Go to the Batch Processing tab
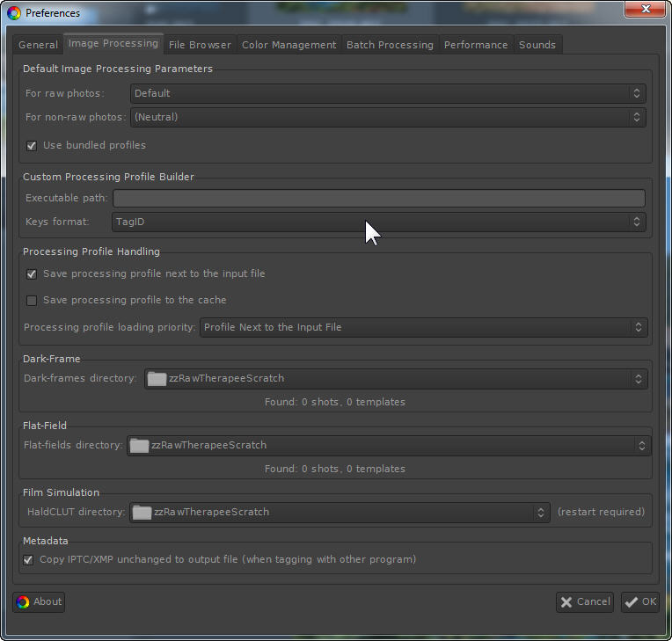Screen dimensions: 672x641 coord(390,45)
